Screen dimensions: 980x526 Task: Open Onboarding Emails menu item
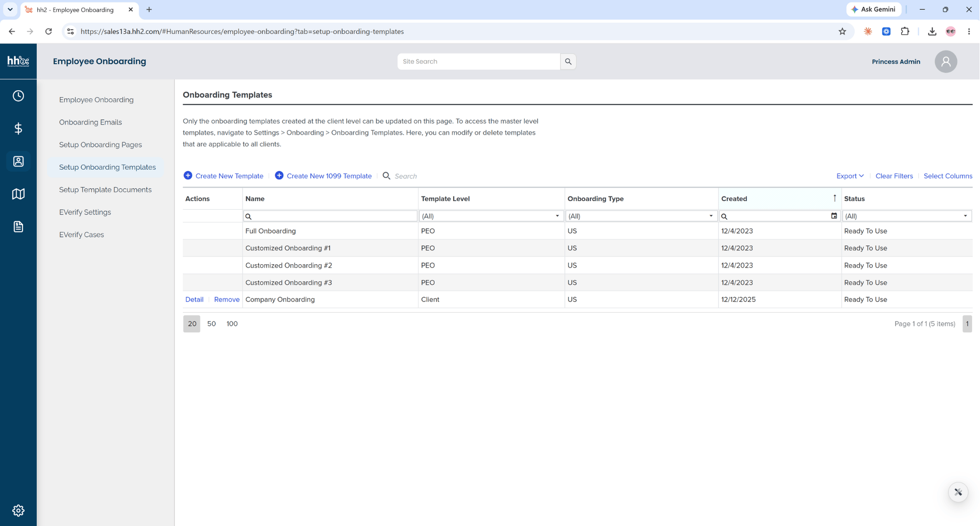pos(91,122)
